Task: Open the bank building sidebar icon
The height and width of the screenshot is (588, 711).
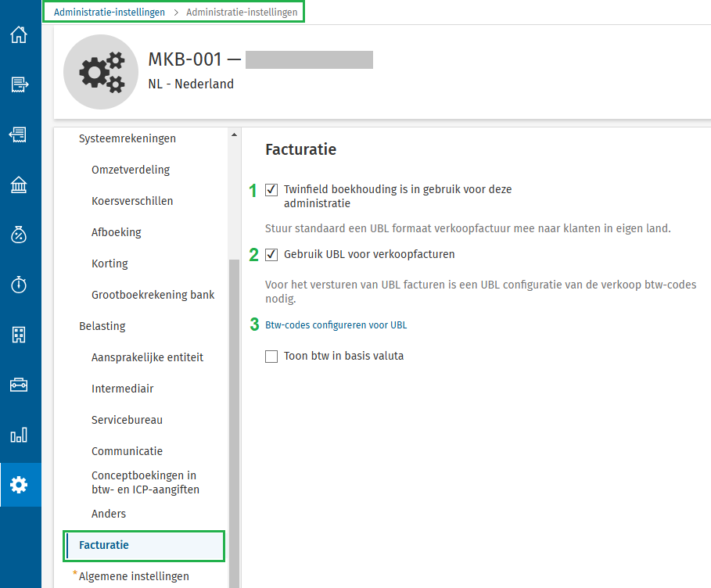Action: (19, 185)
